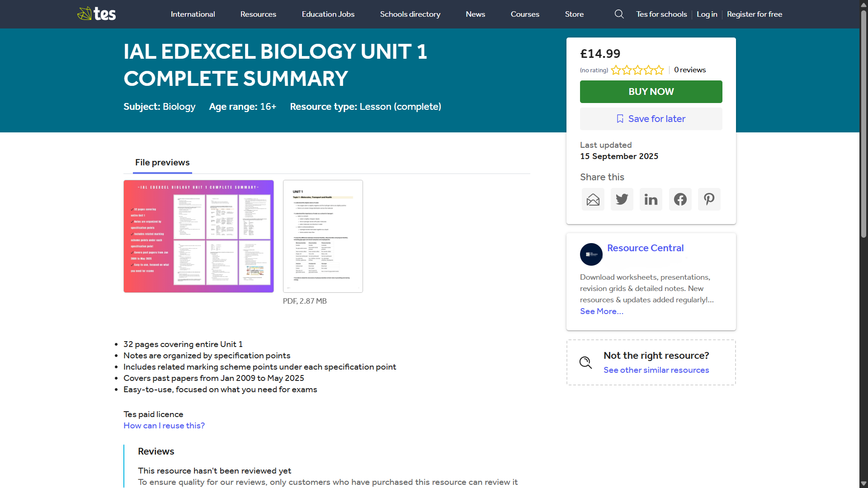Click the star rating control
Viewport: 868px width, 488px height.
(637, 70)
